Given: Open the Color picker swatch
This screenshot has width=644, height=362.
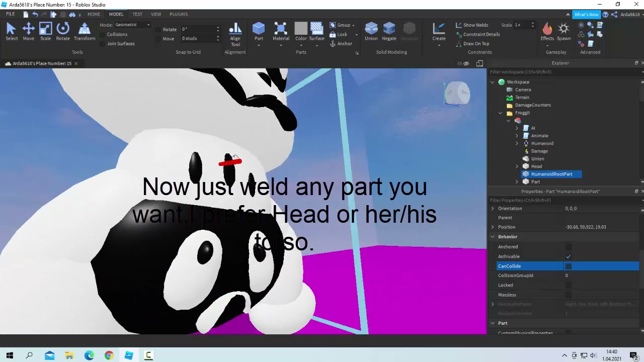Looking at the screenshot, I should tap(301, 29).
